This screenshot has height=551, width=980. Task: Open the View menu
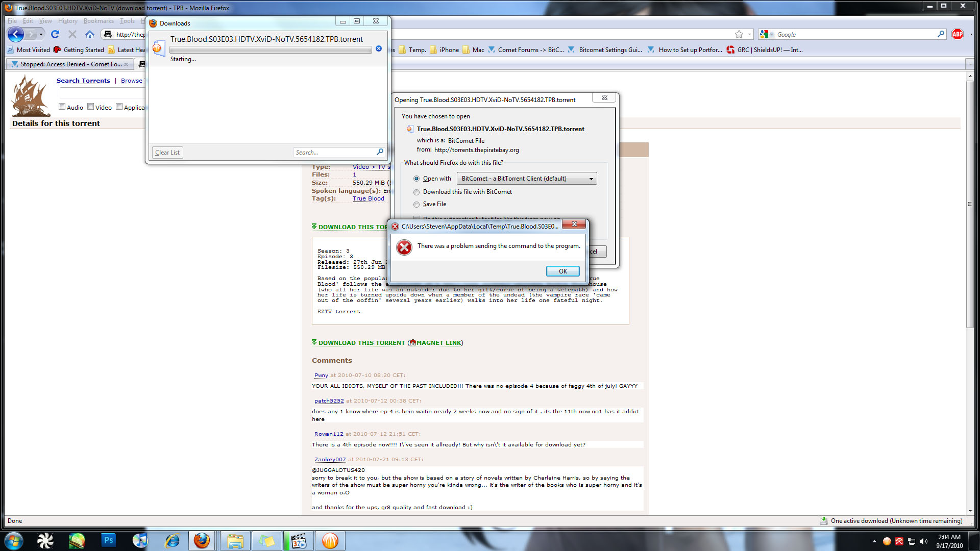45,21
